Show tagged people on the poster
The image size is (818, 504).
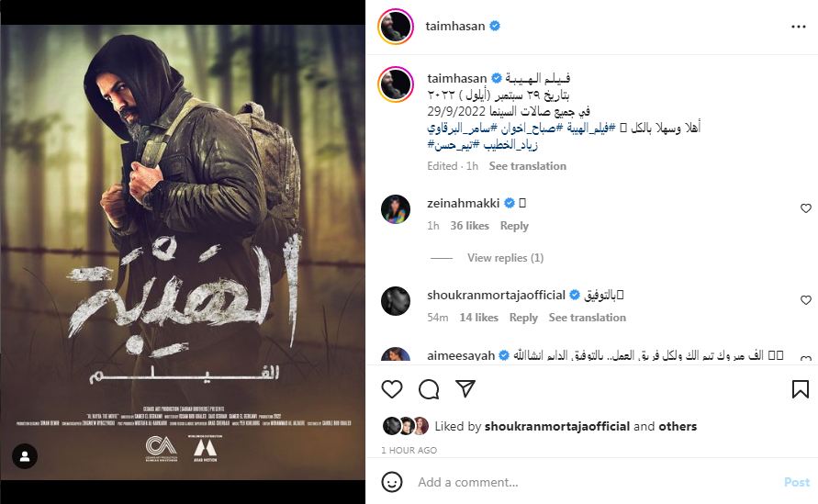click(25, 456)
